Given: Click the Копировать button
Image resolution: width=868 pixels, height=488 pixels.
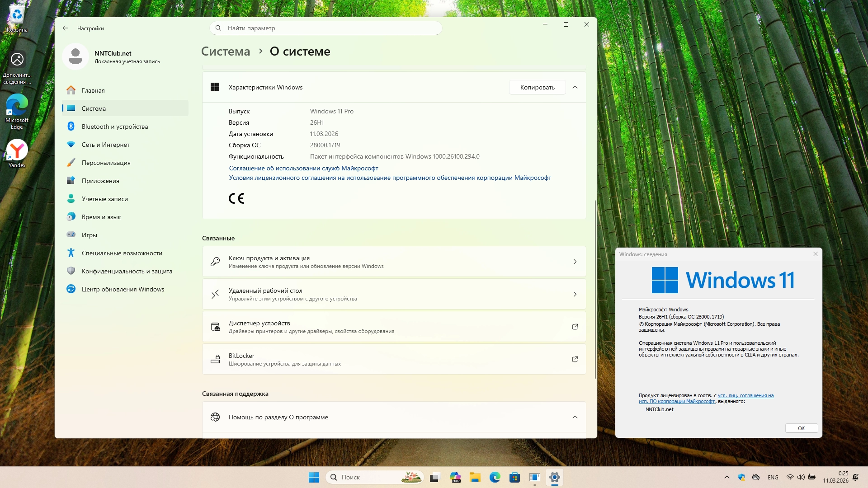Looking at the screenshot, I should pyautogui.click(x=537, y=87).
